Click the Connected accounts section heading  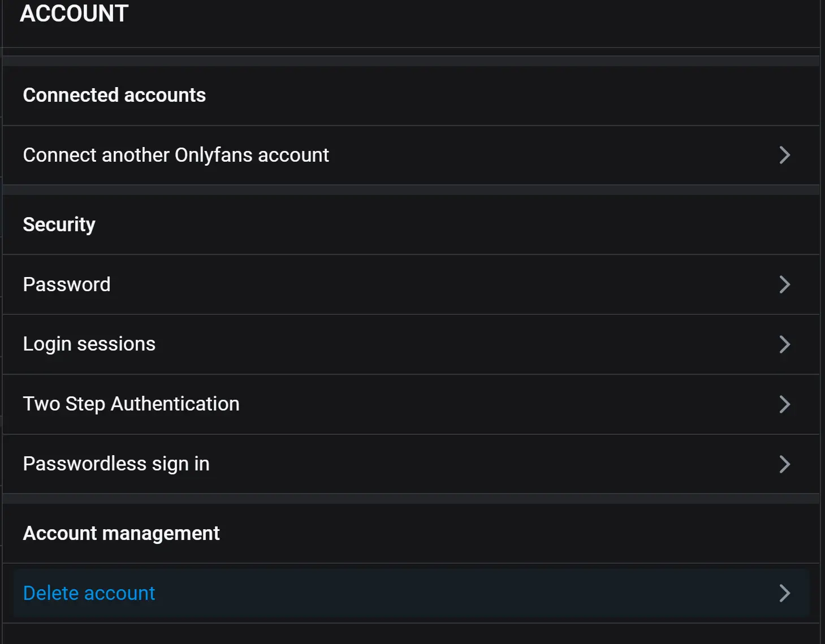[114, 95]
